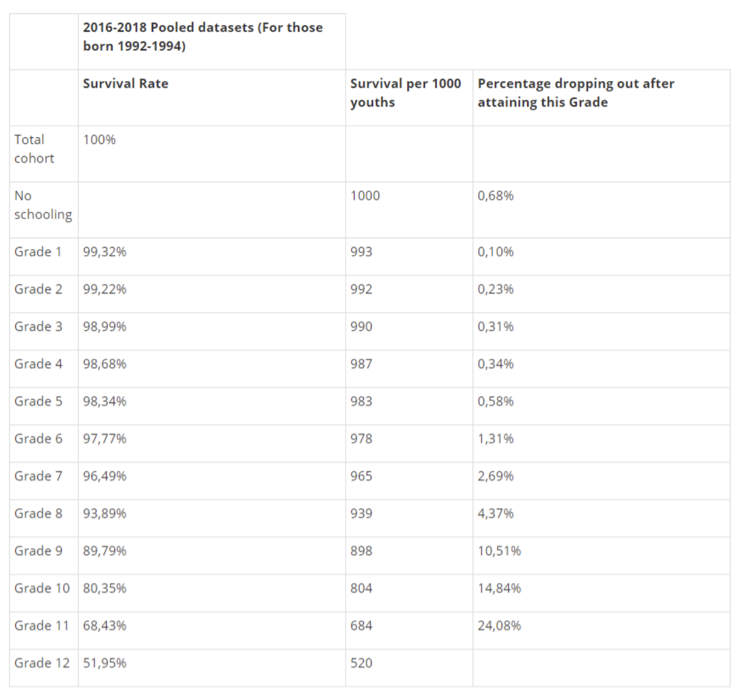Click the Grade 1 survival rate 99,32%

coord(105,252)
